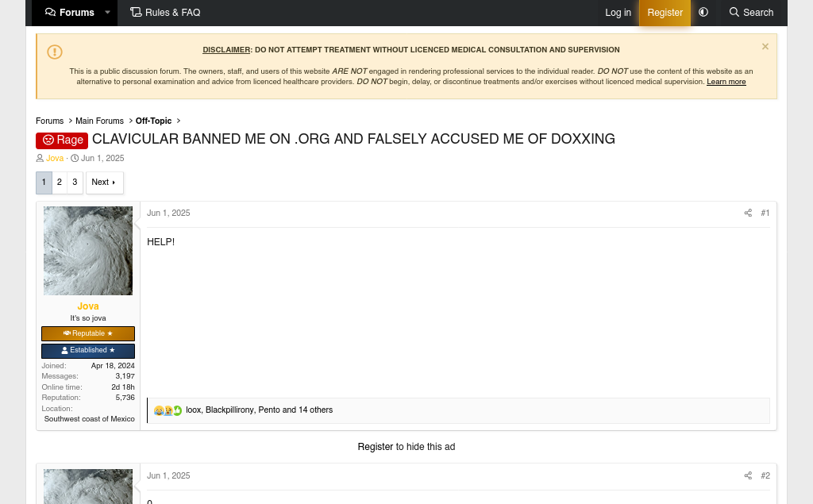Open Jova's hurricane avatar image
Image resolution: width=813 pixels, height=504 pixels.
[x=88, y=251]
